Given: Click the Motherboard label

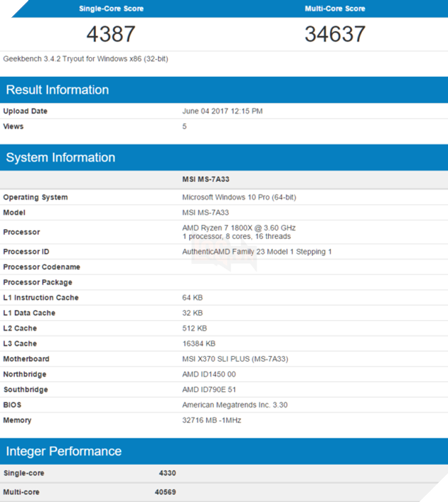Looking at the screenshot, I should tap(26, 359).
